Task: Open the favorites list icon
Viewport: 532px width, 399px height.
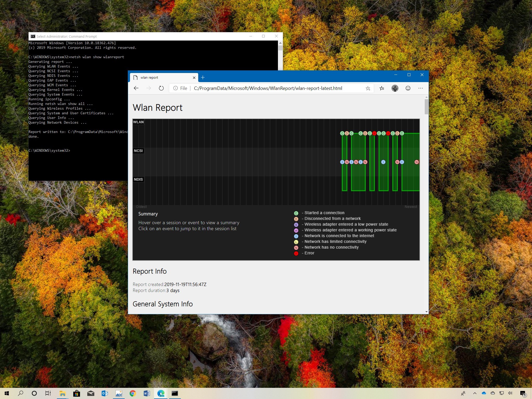Action: (382, 88)
